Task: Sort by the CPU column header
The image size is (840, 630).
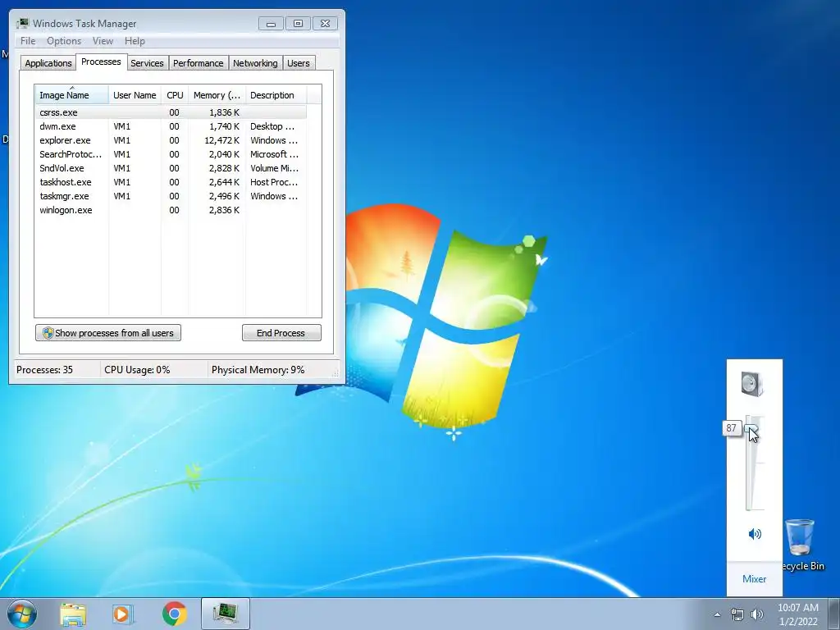Action: click(x=175, y=95)
